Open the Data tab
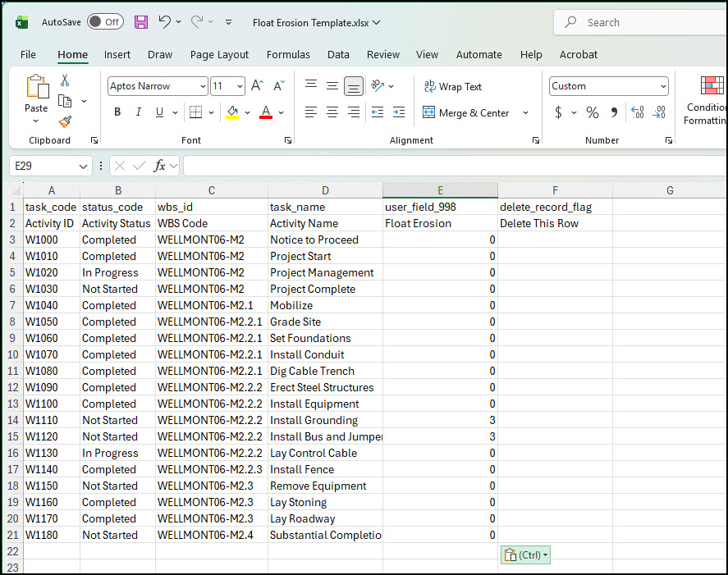This screenshot has width=728, height=575. tap(338, 55)
